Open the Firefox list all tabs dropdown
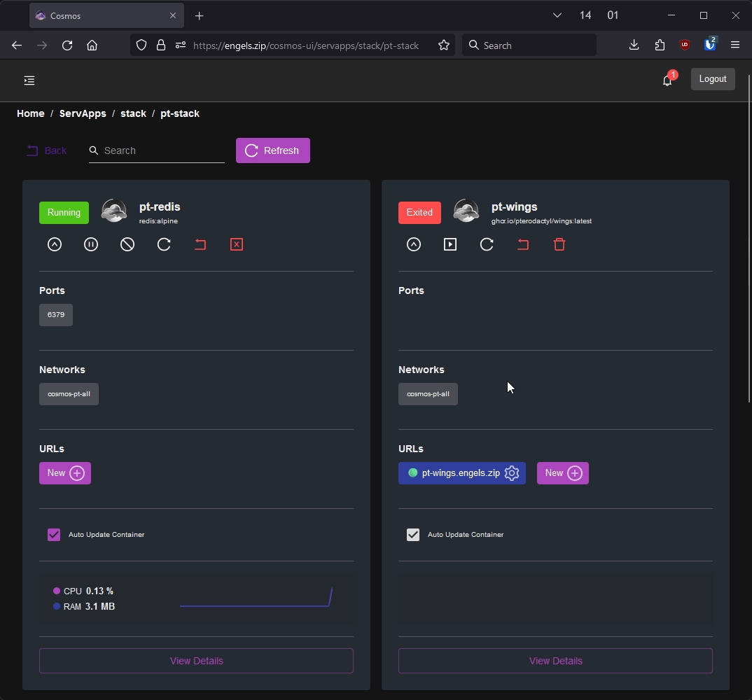The image size is (752, 700). (x=557, y=15)
